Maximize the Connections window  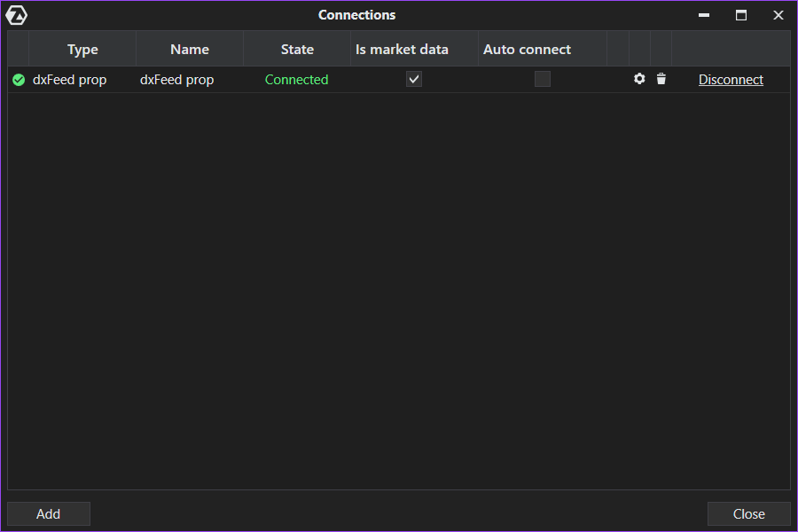[x=741, y=15]
